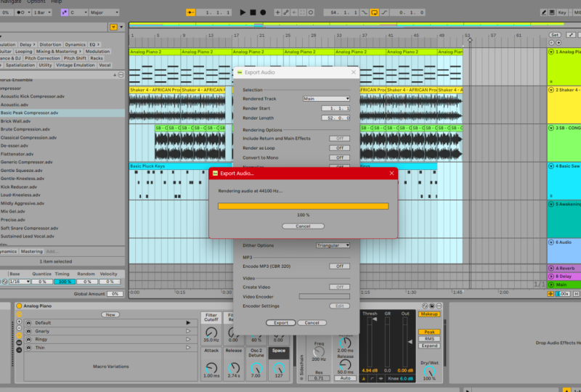Enable the compressor Makeup button
The height and width of the screenshot is (392, 581).
click(x=429, y=314)
